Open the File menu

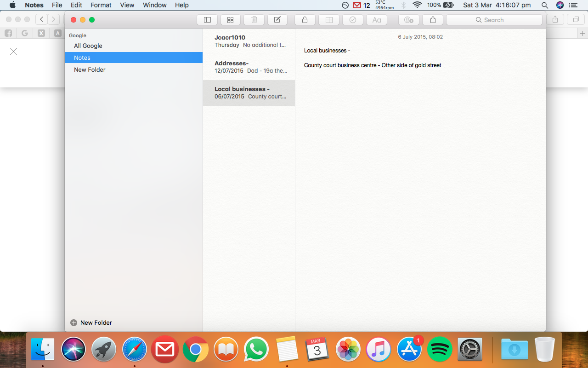tap(57, 5)
